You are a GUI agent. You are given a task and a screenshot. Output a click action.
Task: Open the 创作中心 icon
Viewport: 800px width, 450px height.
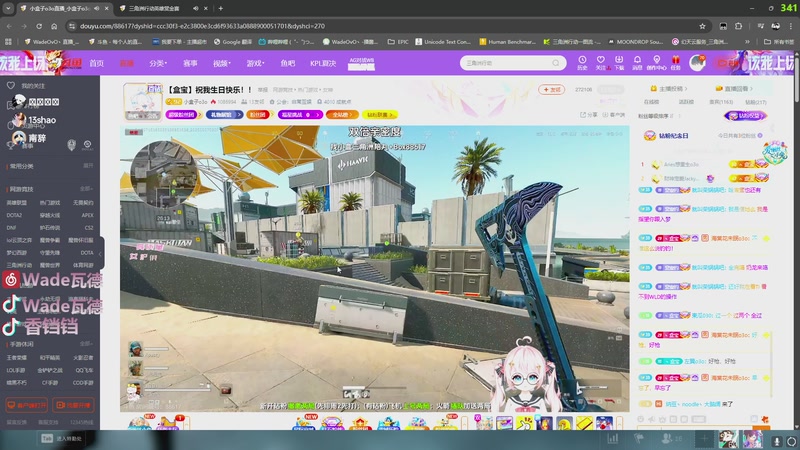point(657,63)
